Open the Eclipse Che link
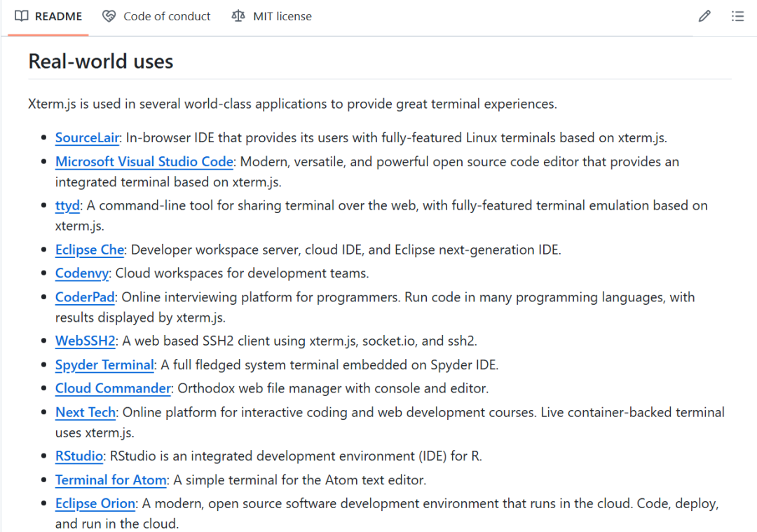 [x=90, y=250]
